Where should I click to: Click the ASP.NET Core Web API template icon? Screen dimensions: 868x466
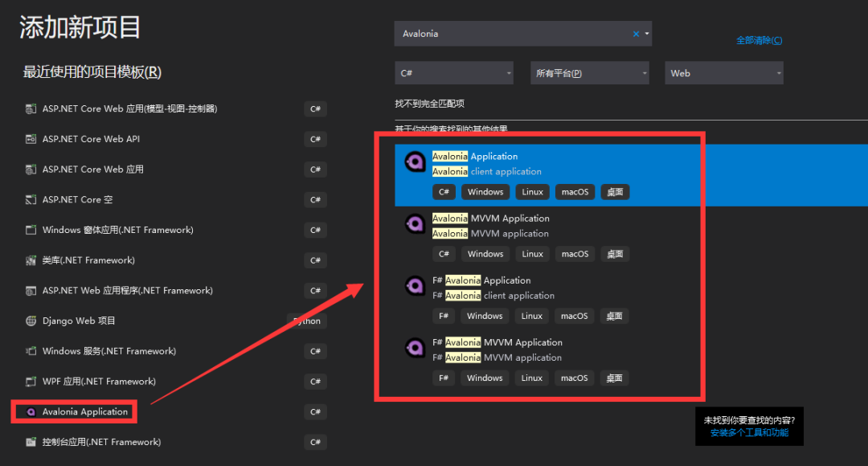[31, 139]
